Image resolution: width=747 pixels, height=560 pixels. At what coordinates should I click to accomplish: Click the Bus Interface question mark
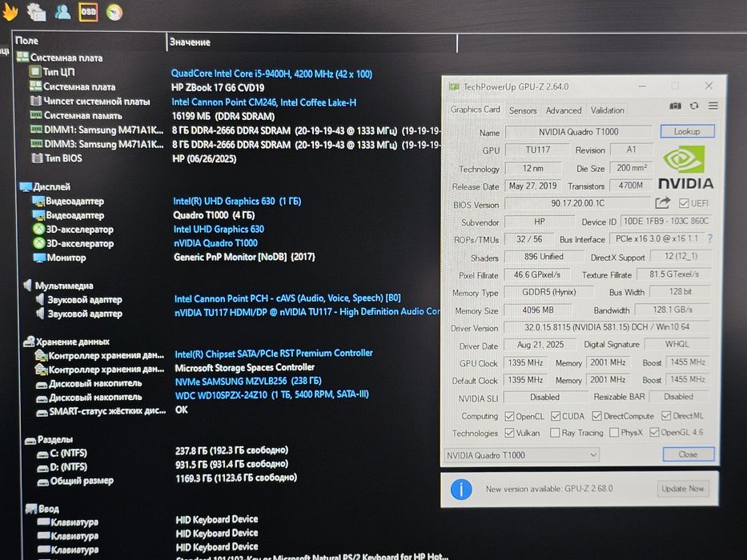[710, 238]
